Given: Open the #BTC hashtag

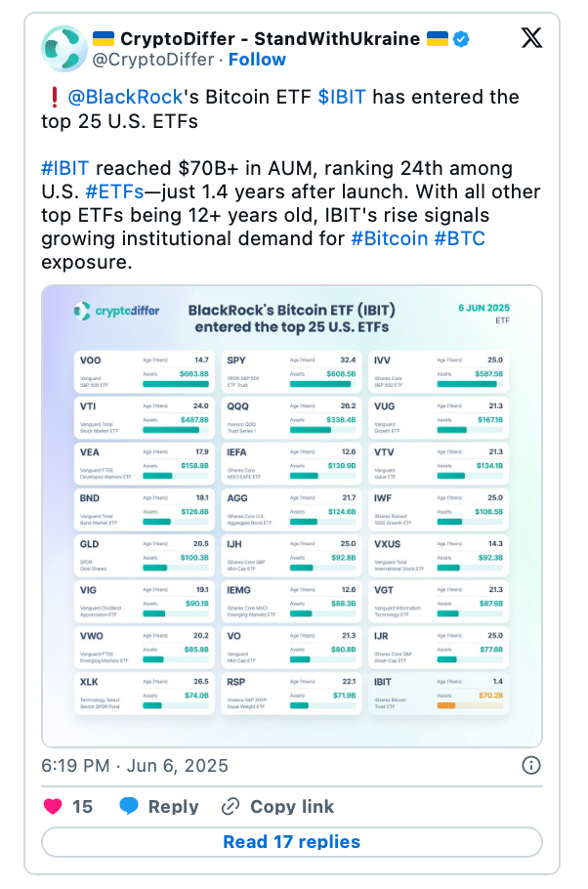Looking at the screenshot, I should (x=460, y=238).
